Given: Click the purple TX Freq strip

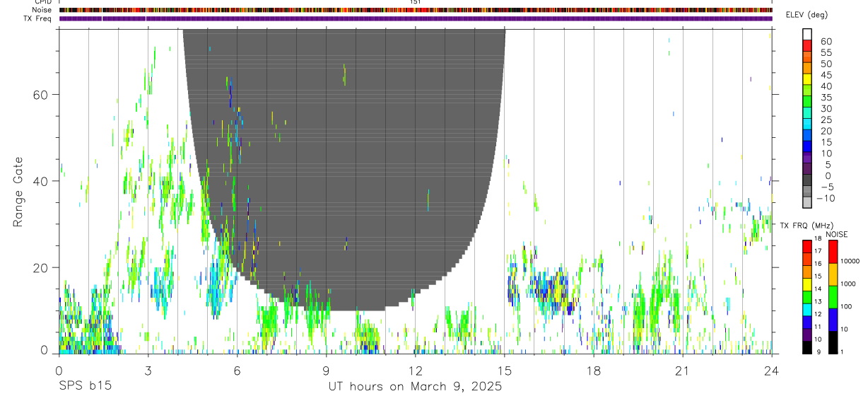Looking at the screenshot, I should (x=416, y=18).
